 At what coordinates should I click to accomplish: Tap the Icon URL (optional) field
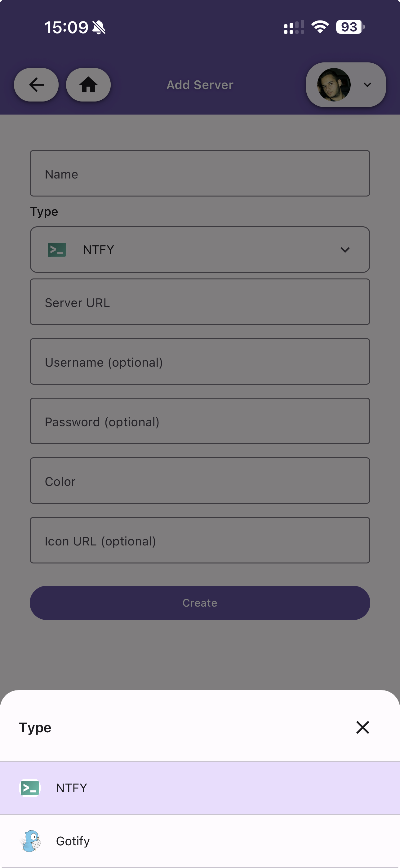(200, 540)
